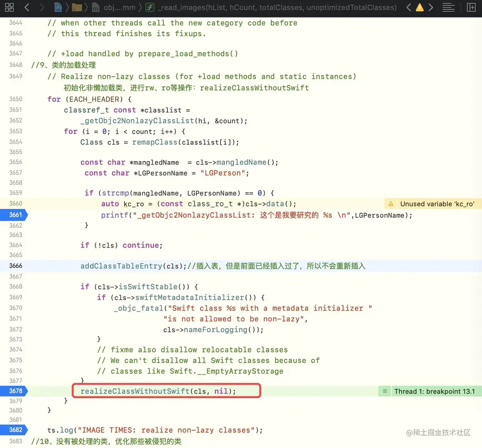Click the continue keyword on line 3664
Image resolution: width=482 pixels, height=448 pixels.
(141, 245)
